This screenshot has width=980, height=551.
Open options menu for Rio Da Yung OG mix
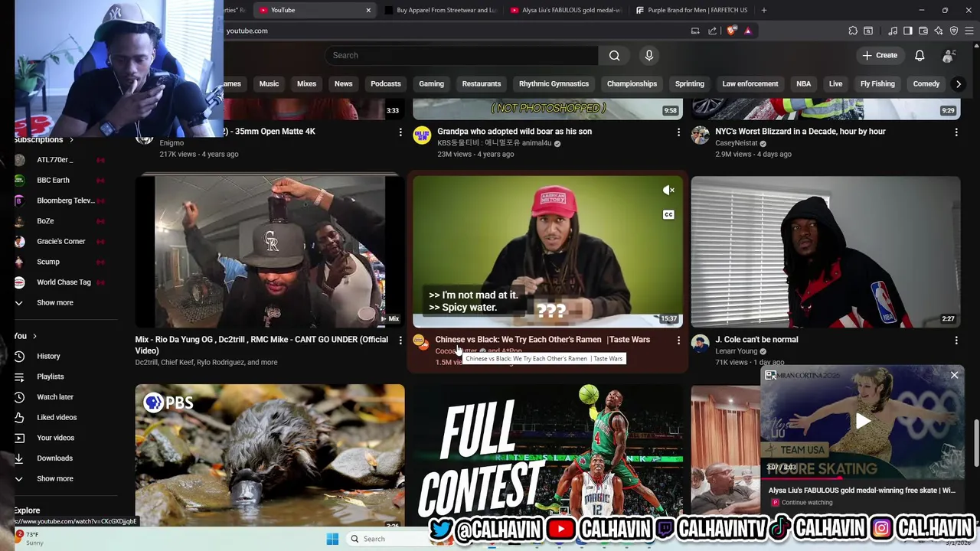(x=400, y=340)
